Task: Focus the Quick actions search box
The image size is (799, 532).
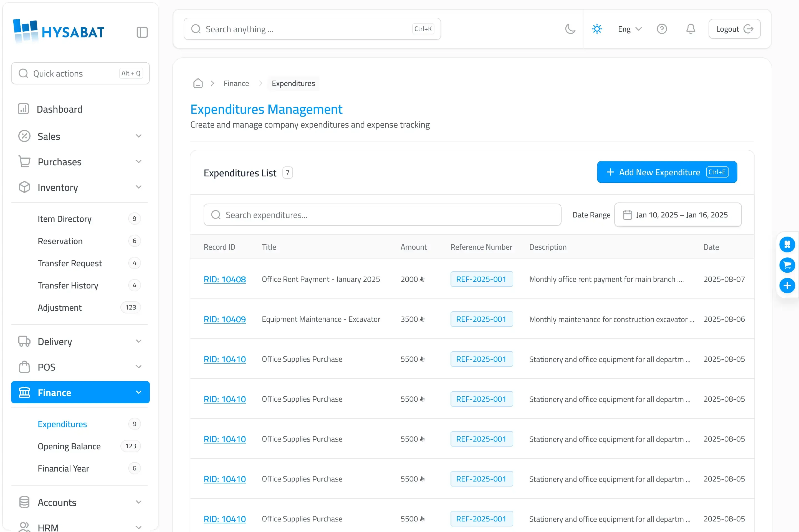Action: pos(80,73)
